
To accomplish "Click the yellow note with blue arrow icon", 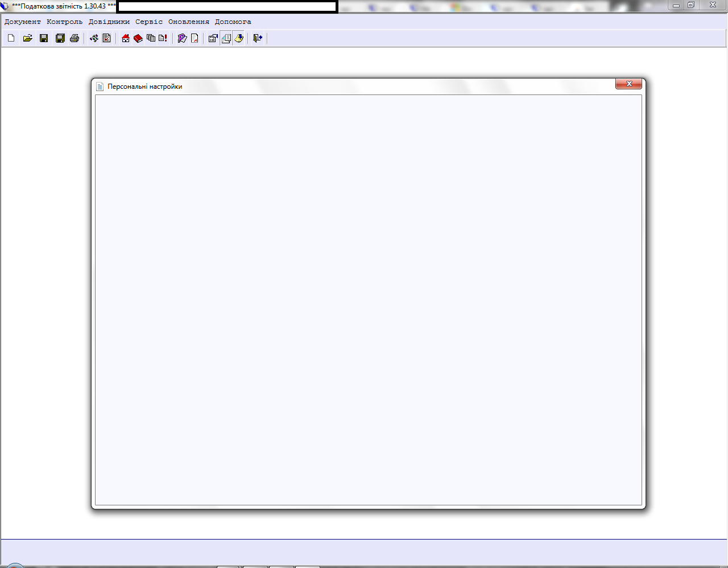I will 239,38.
